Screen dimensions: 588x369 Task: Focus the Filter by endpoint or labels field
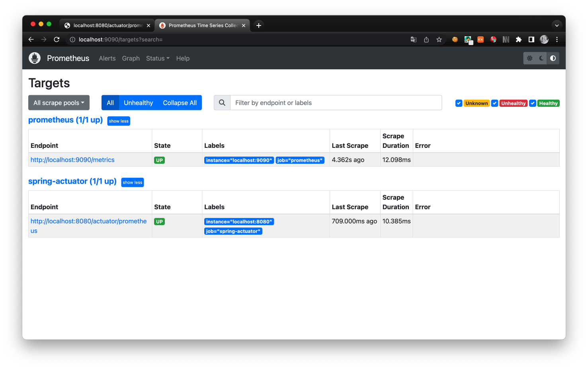point(336,103)
